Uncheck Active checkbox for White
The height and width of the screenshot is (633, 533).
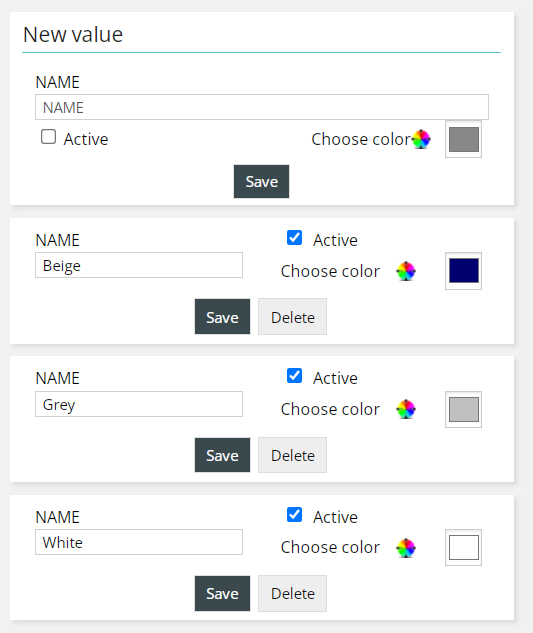pos(294,515)
